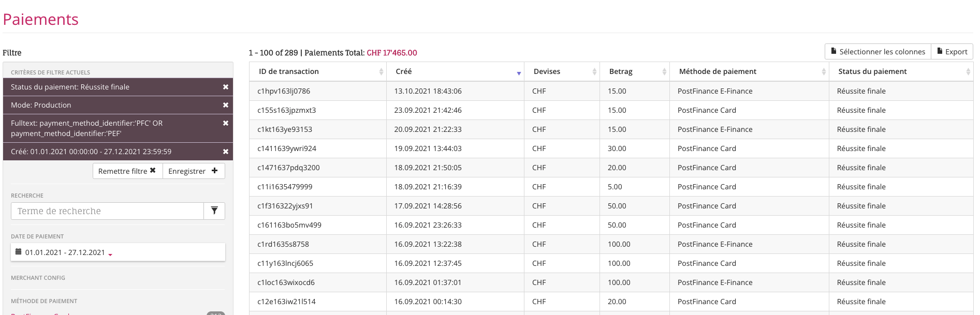
Task: Export the payments list
Action: click(952, 52)
